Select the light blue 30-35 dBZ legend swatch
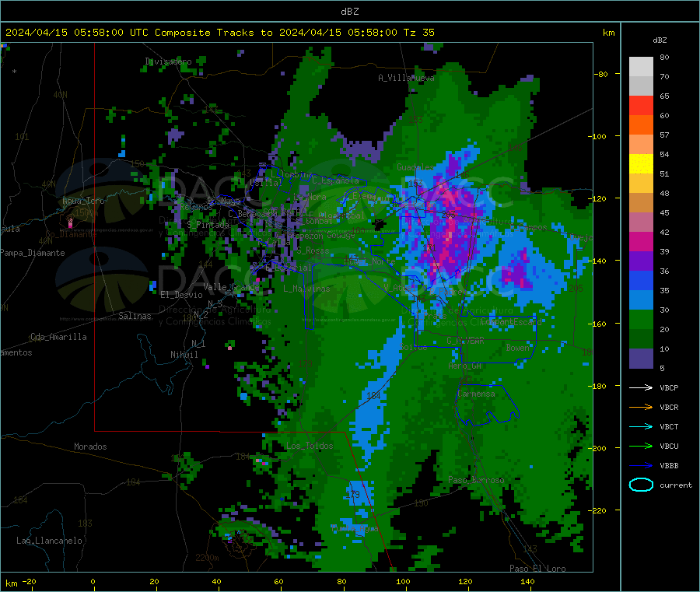The width and height of the screenshot is (700, 592). 641,300
